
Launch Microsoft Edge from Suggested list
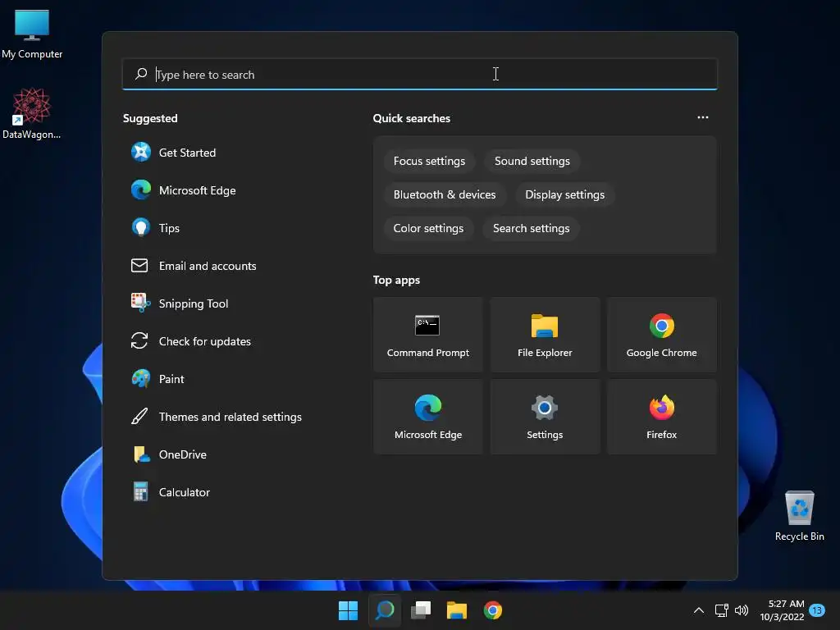coord(183,190)
